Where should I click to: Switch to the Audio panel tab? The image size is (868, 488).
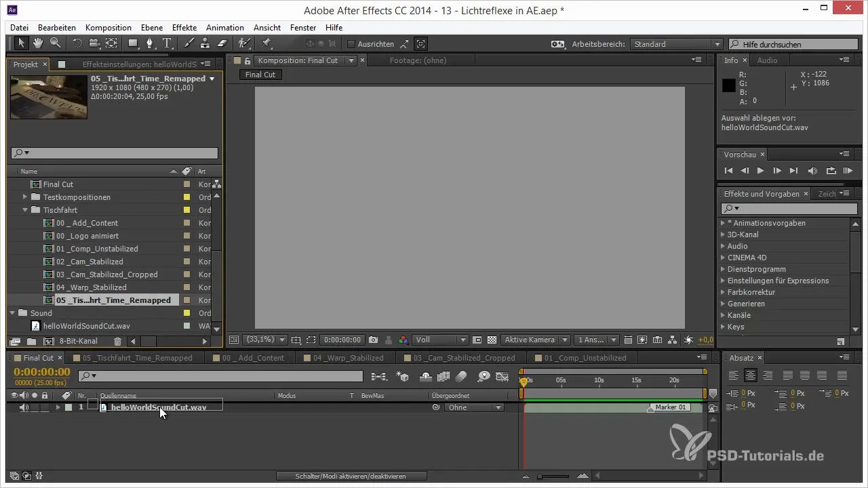(767, 60)
